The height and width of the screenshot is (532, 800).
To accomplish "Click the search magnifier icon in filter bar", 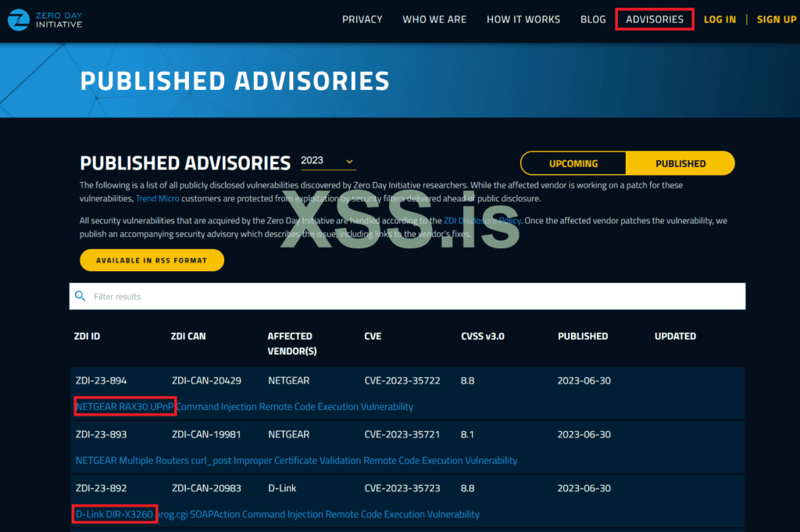I will [x=80, y=296].
